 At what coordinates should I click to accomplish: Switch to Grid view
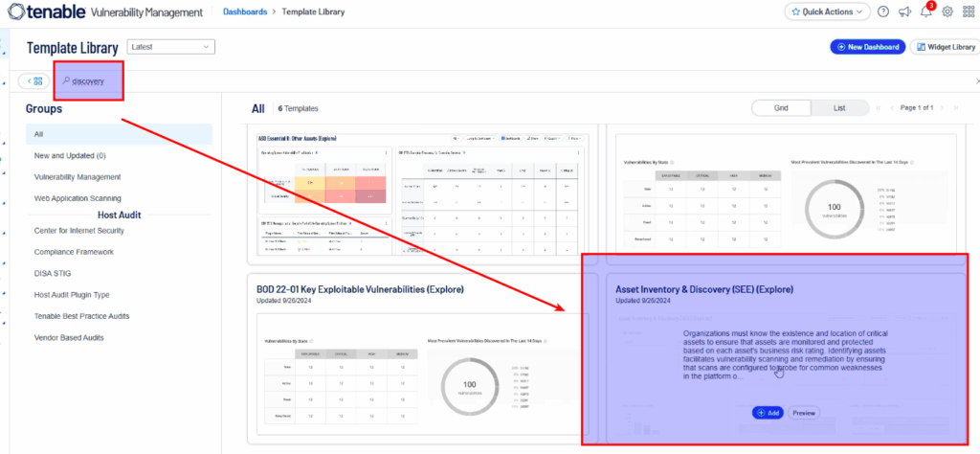click(x=781, y=108)
